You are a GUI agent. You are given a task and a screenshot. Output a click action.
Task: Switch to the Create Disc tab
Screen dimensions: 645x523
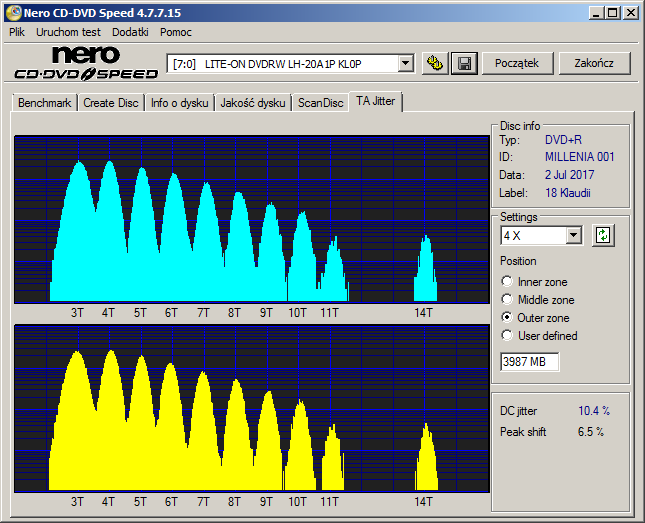[x=111, y=103]
